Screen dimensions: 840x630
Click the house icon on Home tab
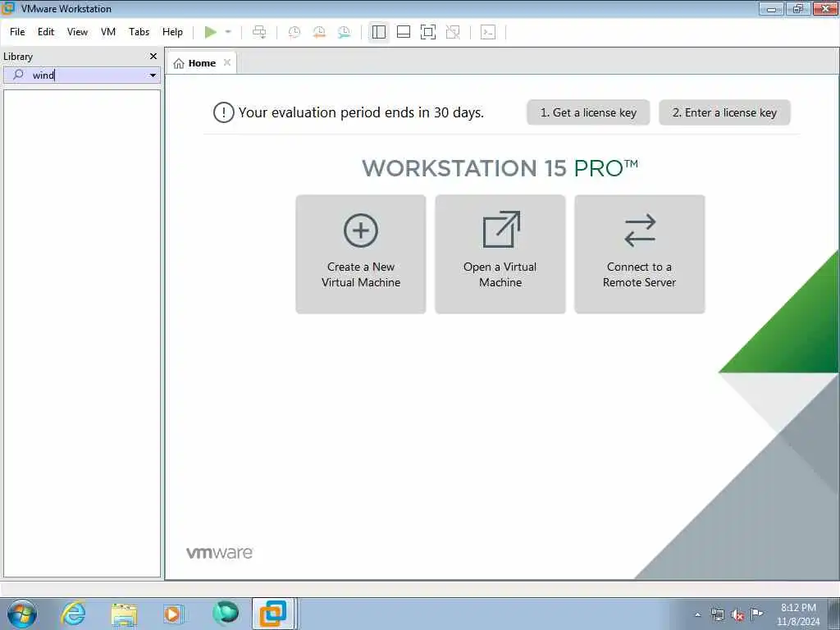point(179,63)
